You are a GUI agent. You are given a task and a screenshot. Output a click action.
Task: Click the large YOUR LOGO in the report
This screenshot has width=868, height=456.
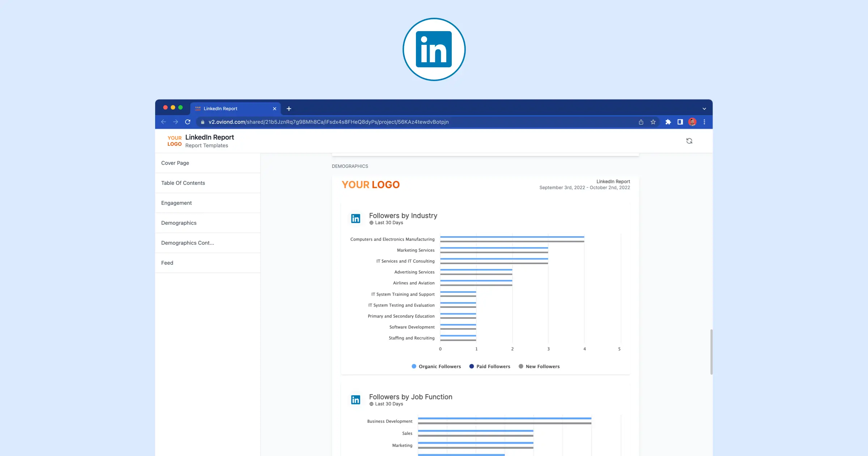pyautogui.click(x=371, y=185)
